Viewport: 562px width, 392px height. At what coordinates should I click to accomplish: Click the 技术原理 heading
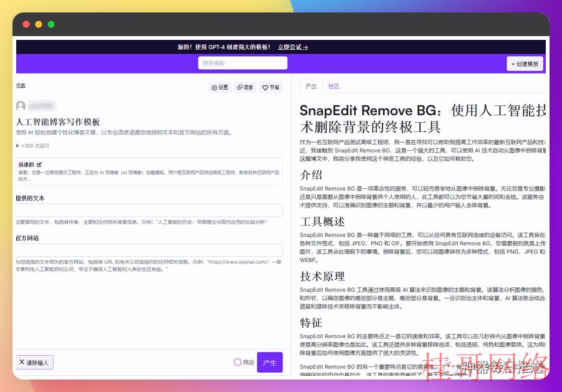(322, 276)
